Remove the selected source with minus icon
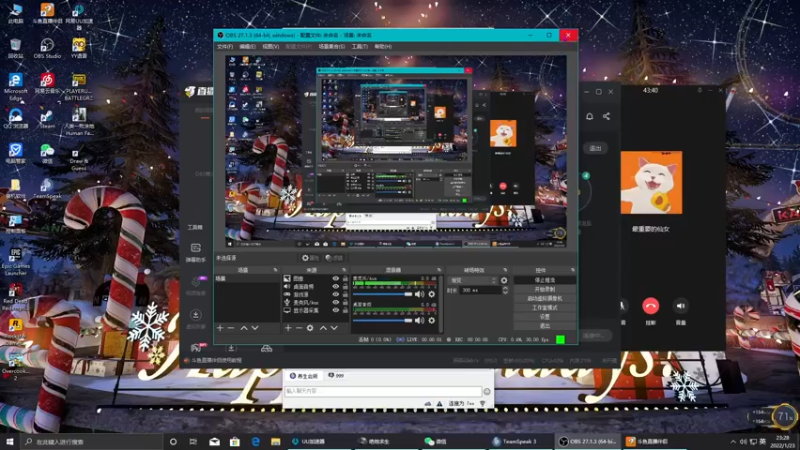Screen dimensions: 800x450 [x=299, y=328]
